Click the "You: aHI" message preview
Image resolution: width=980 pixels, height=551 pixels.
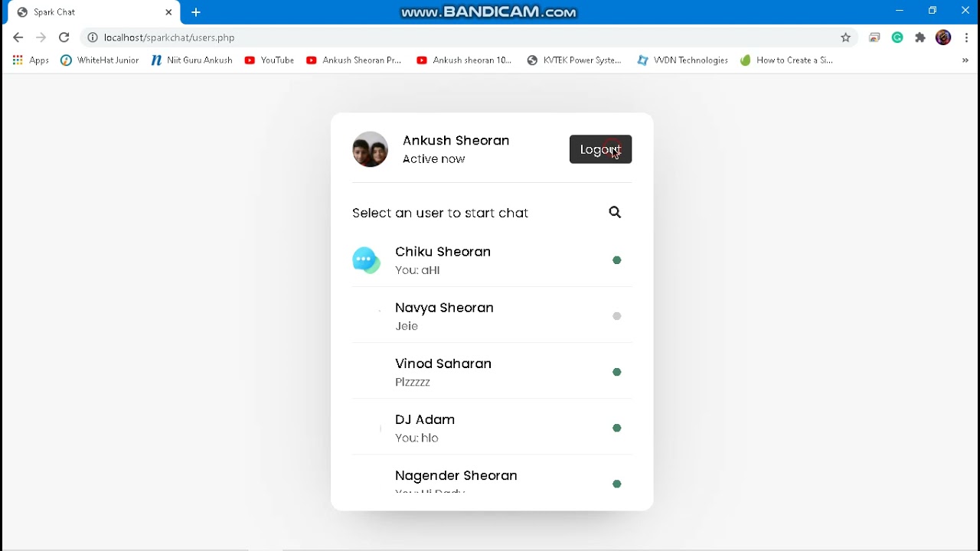pos(417,270)
